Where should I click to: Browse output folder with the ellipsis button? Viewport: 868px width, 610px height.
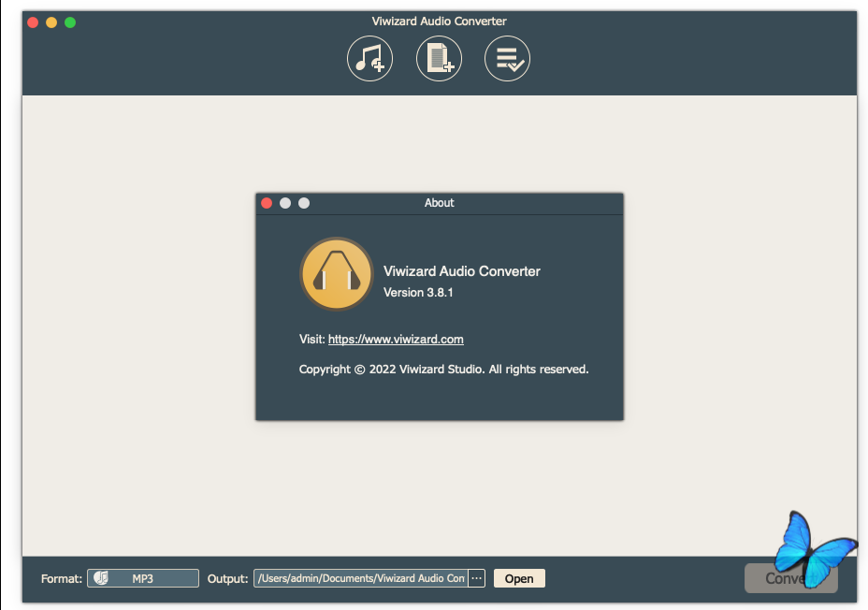pos(477,578)
